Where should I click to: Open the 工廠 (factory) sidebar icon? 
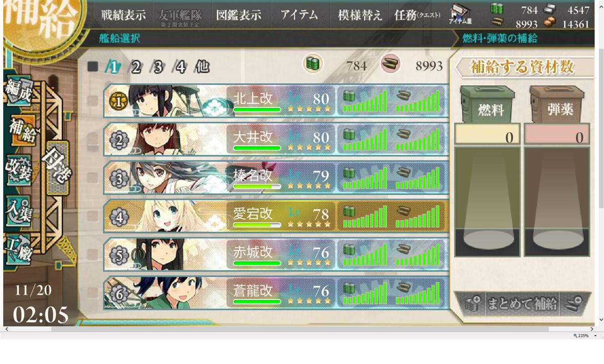click(x=18, y=248)
